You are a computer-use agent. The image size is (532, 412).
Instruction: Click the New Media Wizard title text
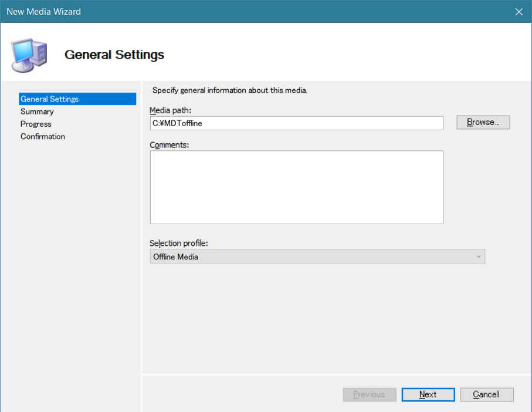(x=44, y=12)
